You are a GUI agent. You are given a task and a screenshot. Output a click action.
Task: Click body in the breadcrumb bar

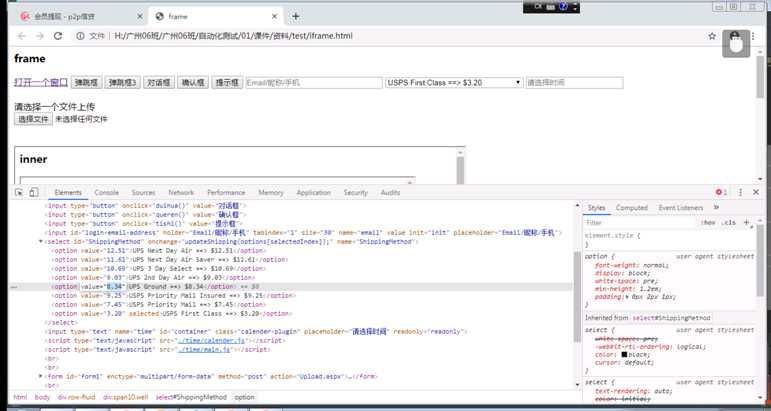click(x=42, y=397)
